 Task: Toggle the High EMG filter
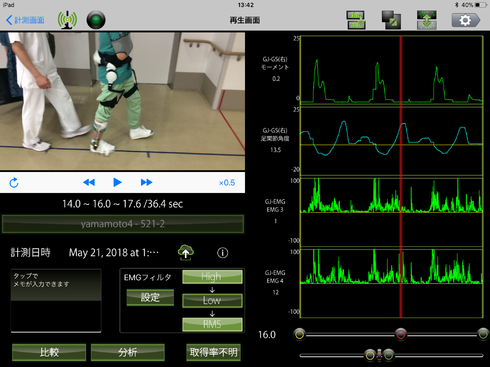(212, 277)
